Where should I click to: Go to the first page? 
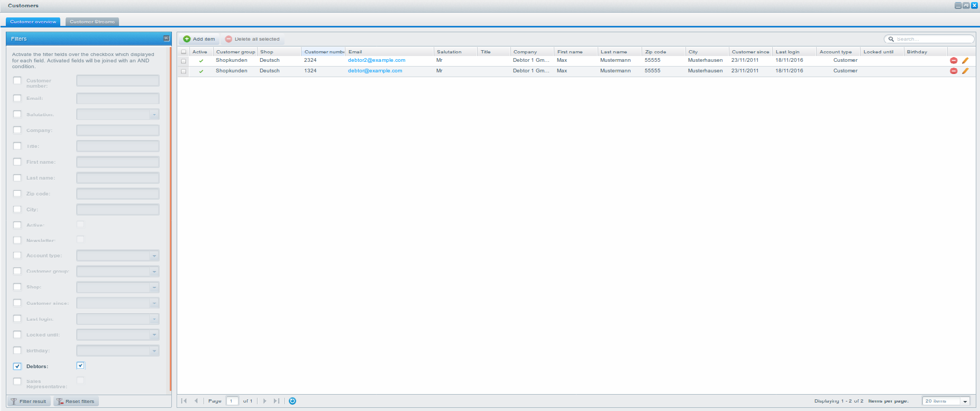click(184, 401)
